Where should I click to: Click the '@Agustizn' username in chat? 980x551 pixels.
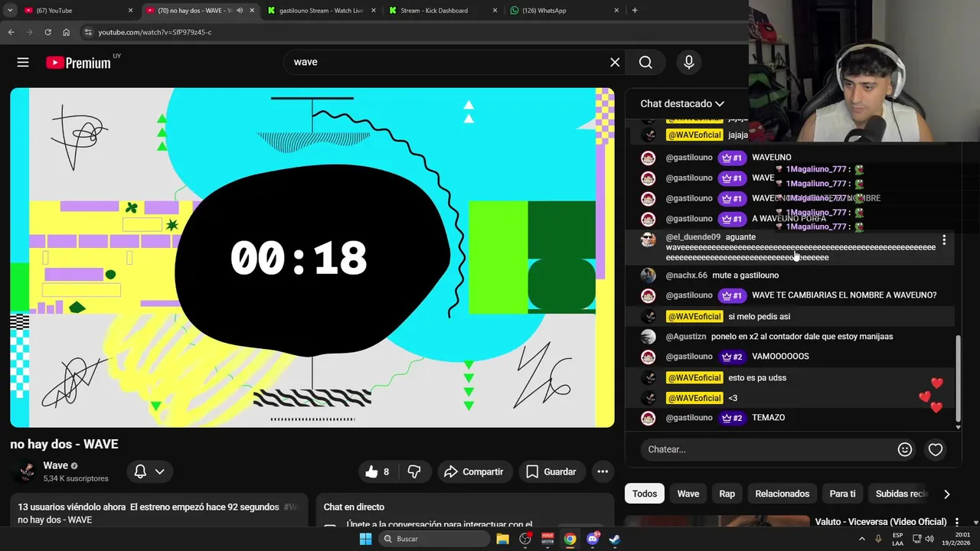686,337
